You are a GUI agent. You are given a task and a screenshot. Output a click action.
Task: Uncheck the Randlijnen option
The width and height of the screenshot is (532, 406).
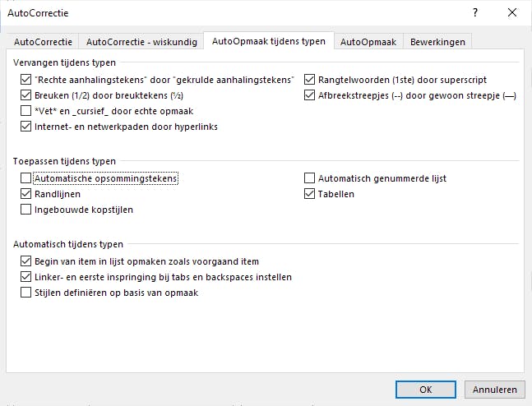[26, 194]
